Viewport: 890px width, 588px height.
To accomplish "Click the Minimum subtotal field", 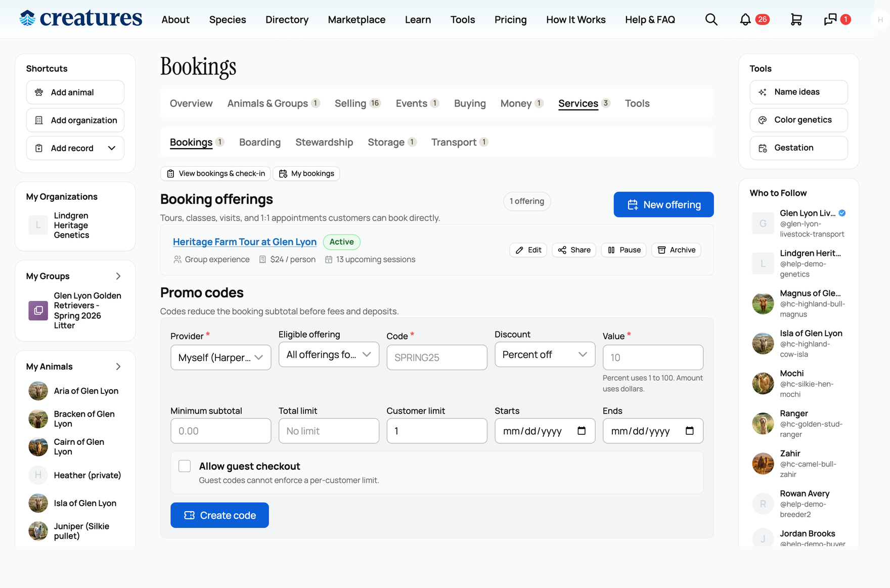I will click(220, 431).
